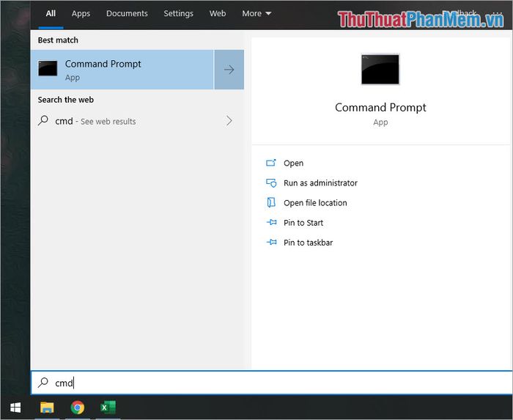The width and height of the screenshot is (513, 420).
Task: Click the Best match heading
Action: point(58,40)
